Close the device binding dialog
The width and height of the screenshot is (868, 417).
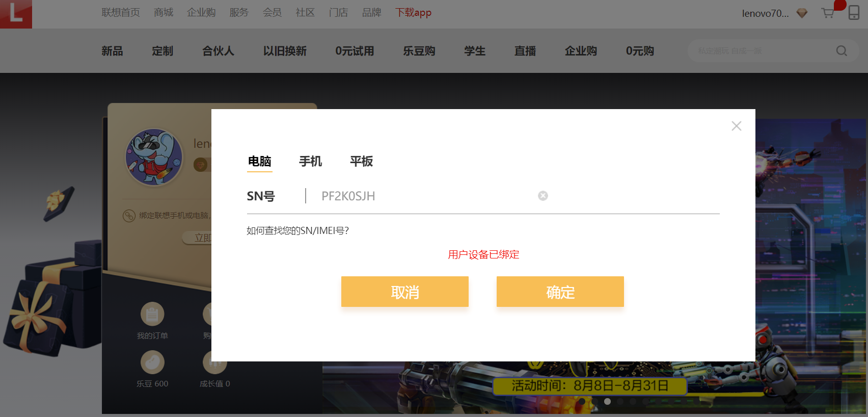(736, 126)
